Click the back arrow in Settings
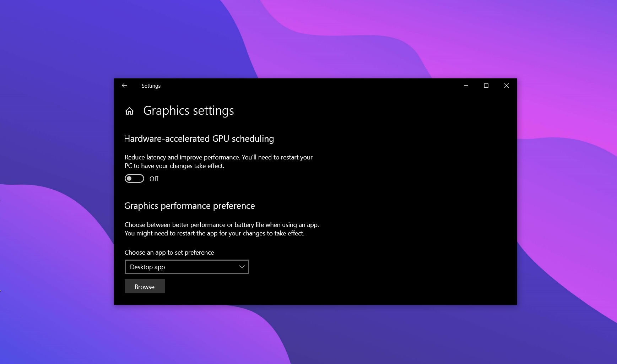This screenshot has width=617, height=364. coord(124,86)
